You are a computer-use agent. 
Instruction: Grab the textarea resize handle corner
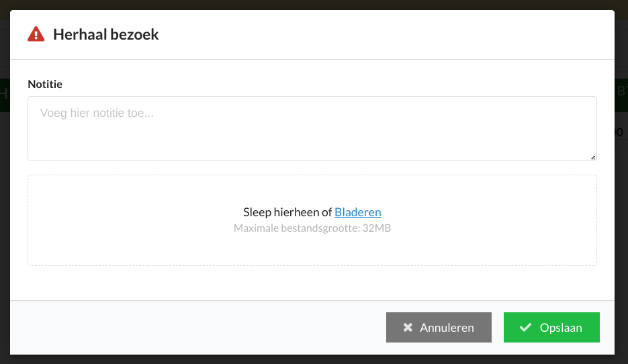click(x=593, y=158)
